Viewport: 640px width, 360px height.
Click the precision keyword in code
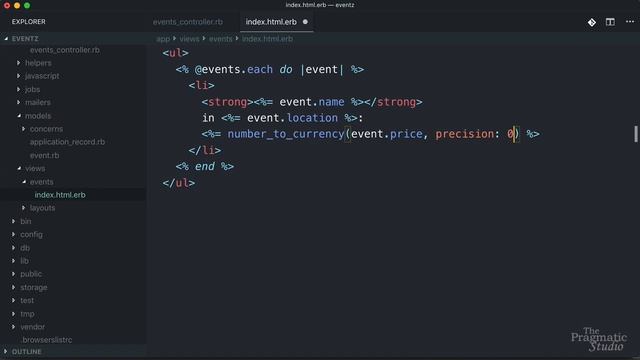464,134
